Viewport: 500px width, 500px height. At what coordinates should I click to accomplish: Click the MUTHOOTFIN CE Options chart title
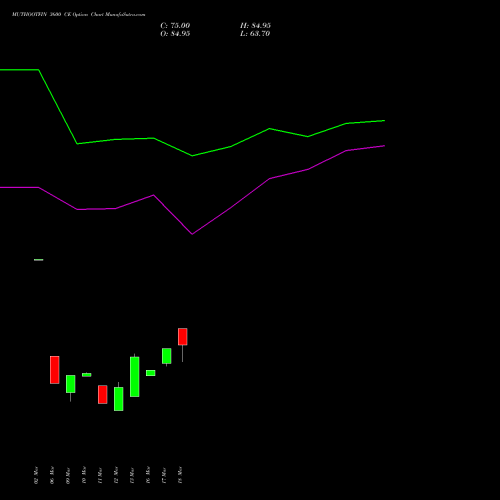click(79, 15)
